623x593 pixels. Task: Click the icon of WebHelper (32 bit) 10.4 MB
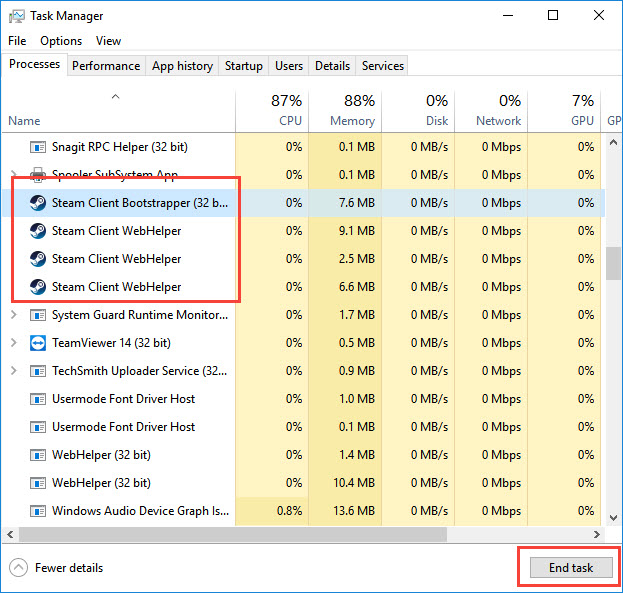click(38, 483)
